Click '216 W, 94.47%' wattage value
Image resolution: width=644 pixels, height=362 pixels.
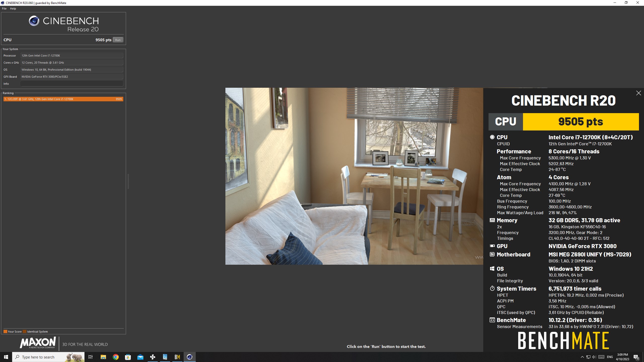tap(562, 213)
